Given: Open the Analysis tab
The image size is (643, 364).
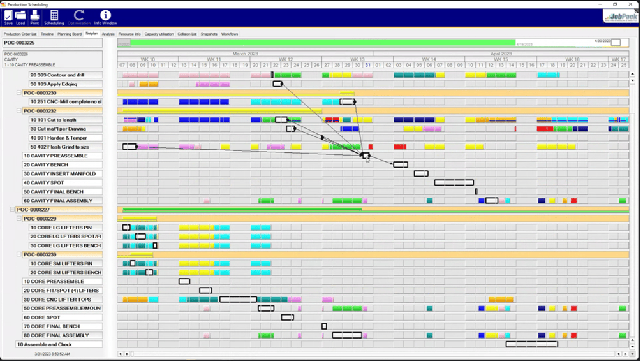Looking at the screenshot, I should pos(108,34).
